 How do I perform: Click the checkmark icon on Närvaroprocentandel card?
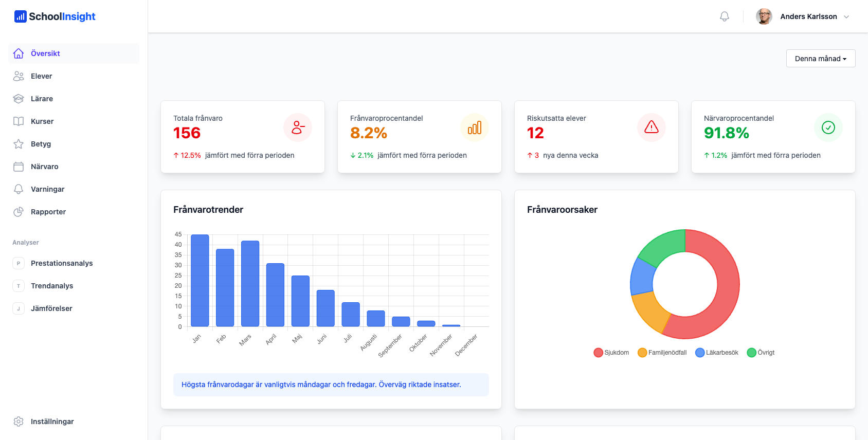point(828,127)
